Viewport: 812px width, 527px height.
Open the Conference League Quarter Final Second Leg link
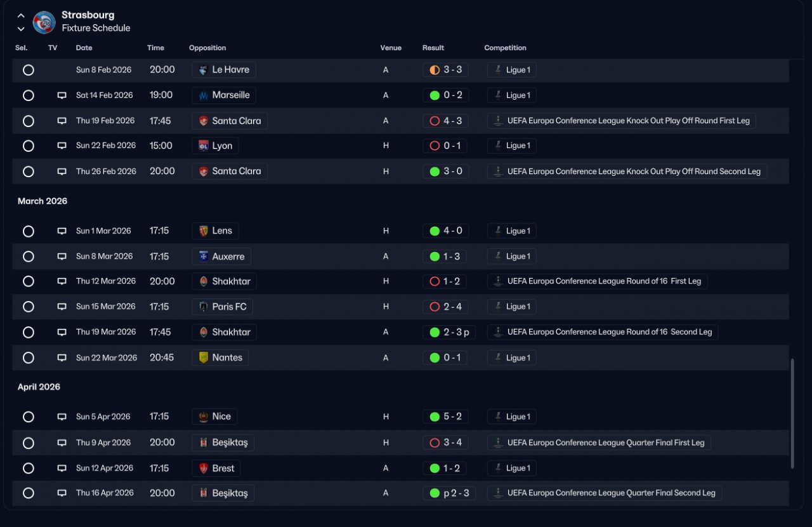[x=605, y=493]
